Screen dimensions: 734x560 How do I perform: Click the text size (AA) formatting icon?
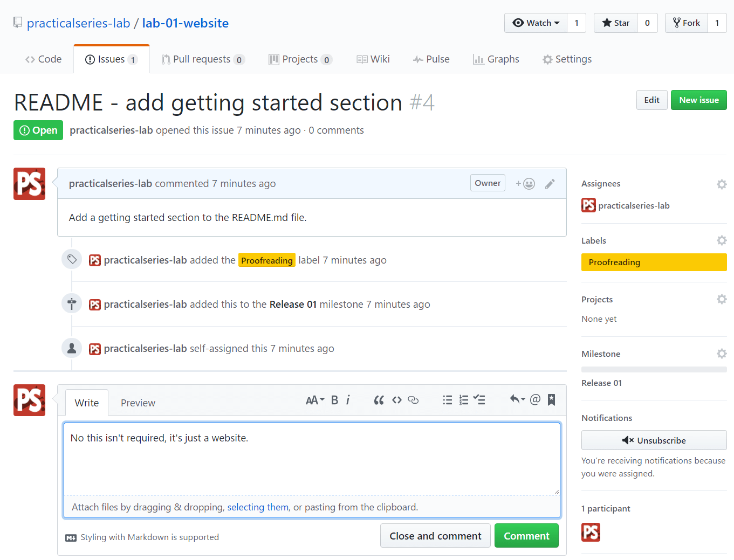[x=315, y=400]
